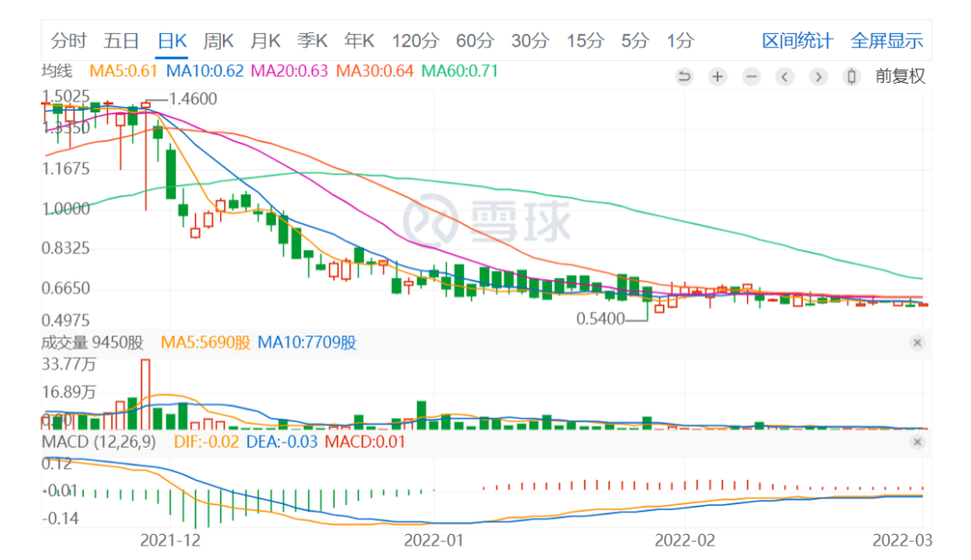
Task: Click the reset/undo chart view icon
Action: (684, 76)
